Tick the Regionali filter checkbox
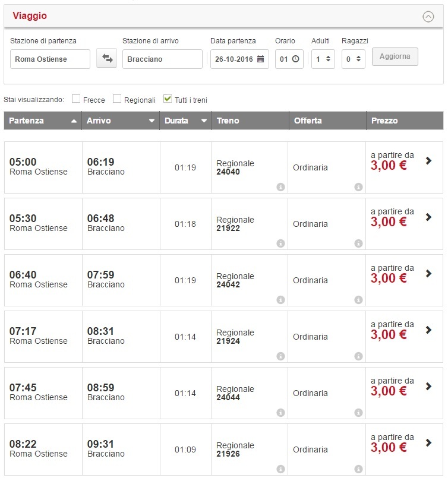The height and width of the screenshot is (478, 448). 117,99
